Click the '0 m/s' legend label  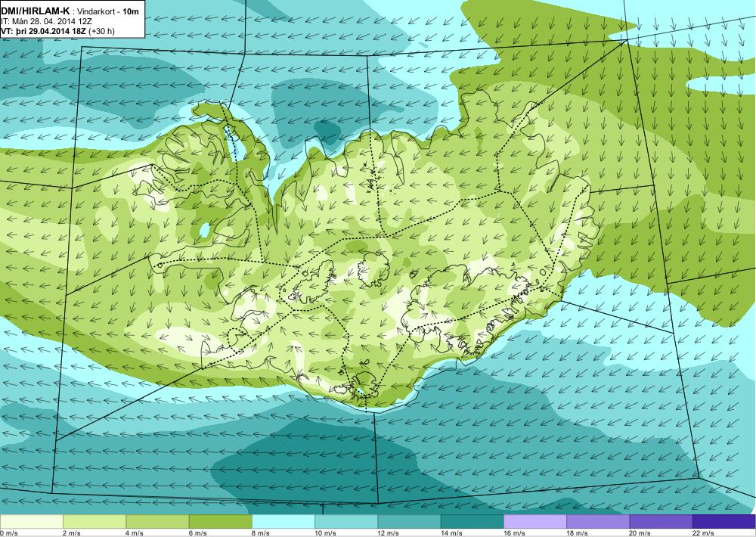(8, 533)
